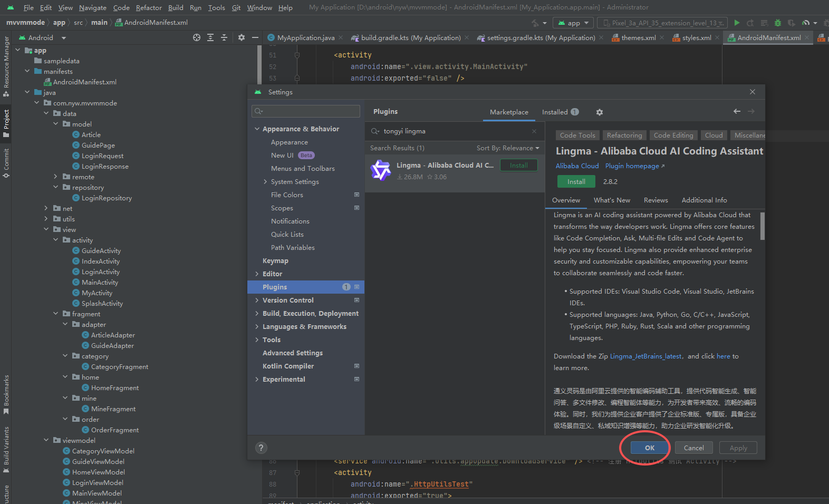Click the green Debug bug icon

778,23
